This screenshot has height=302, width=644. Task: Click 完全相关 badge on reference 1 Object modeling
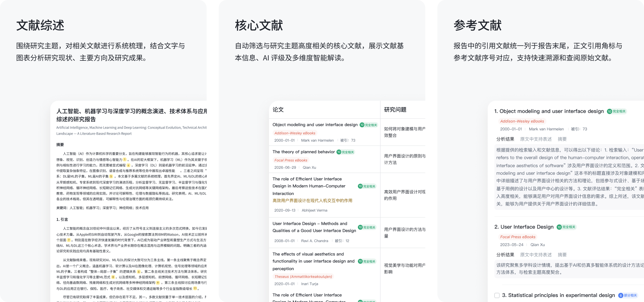point(616,111)
